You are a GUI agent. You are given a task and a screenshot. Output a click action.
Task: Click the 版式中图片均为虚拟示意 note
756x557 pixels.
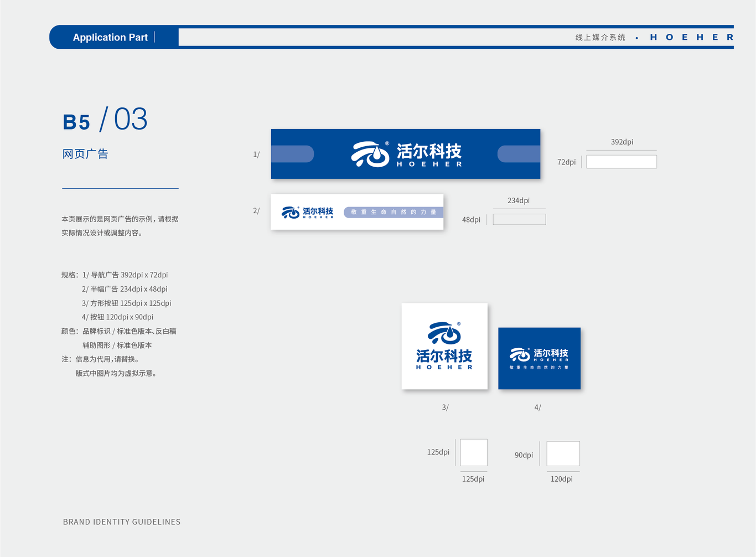117,374
